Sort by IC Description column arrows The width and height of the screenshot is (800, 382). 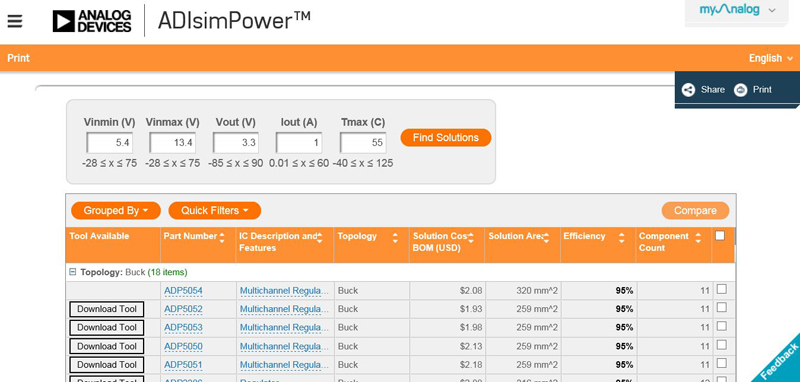(319, 237)
